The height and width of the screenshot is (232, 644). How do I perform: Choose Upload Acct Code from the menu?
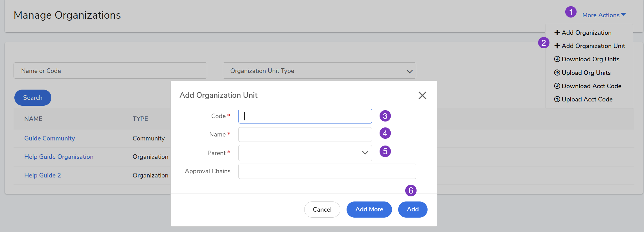pos(587,99)
